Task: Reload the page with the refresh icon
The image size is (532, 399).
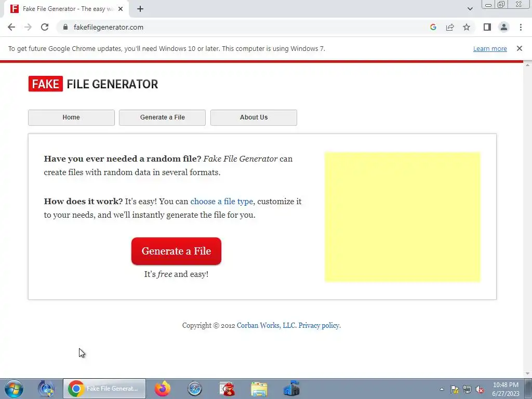Action: (45, 27)
